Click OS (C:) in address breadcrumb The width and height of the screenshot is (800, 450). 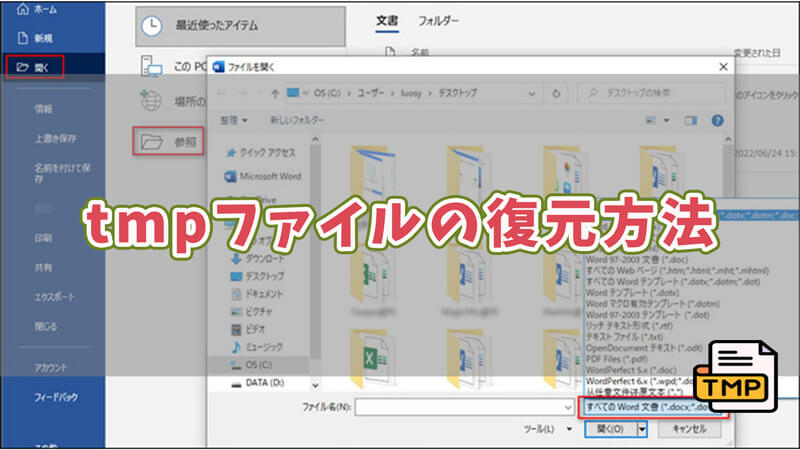pyautogui.click(x=327, y=93)
